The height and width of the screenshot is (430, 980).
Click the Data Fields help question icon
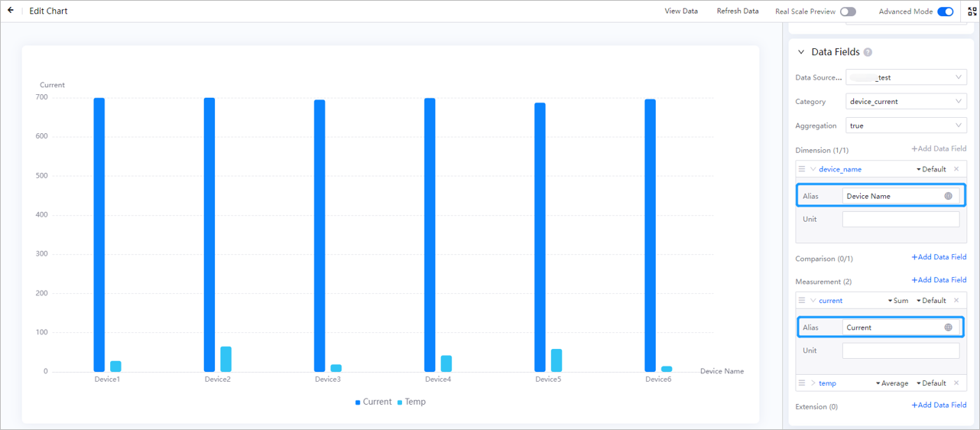point(868,52)
